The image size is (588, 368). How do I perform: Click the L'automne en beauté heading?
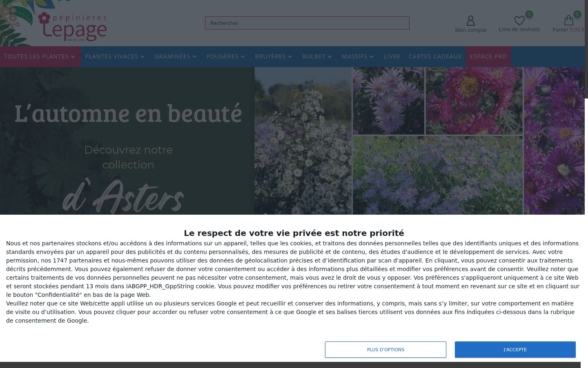(x=128, y=113)
